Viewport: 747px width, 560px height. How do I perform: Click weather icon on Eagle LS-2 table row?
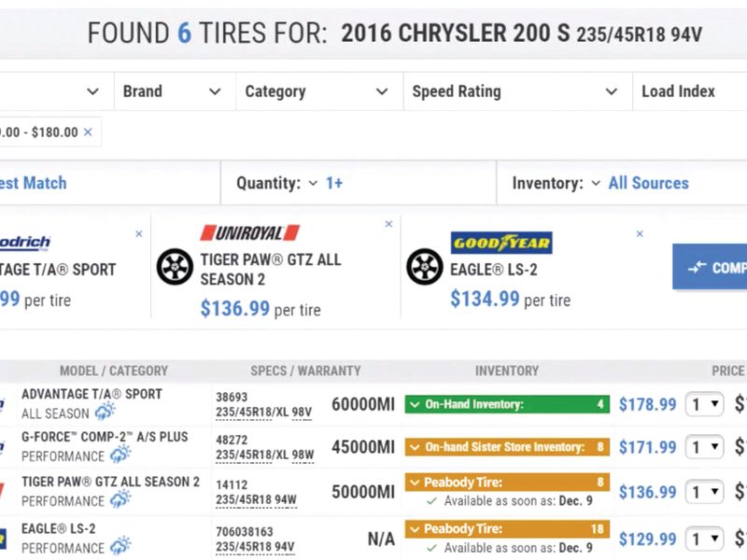tap(120, 546)
